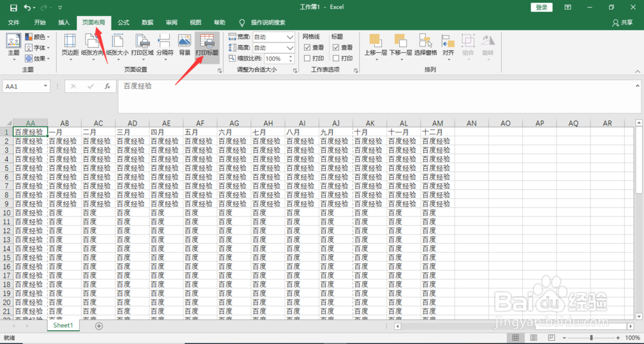Image resolution: width=644 pixels, height=344 pixels.
Task: Switch to Page Layout view in status bar
Action: (x=533, y=338)
